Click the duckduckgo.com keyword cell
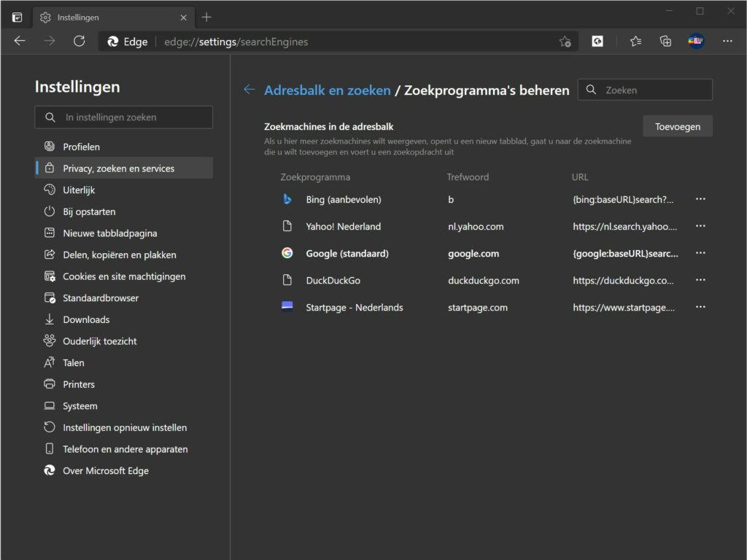 point(484,281)
